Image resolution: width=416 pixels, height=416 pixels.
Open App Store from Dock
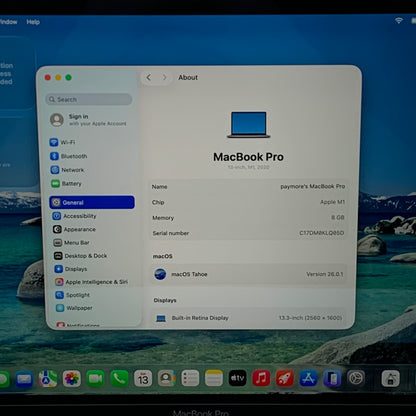(308, 378)
